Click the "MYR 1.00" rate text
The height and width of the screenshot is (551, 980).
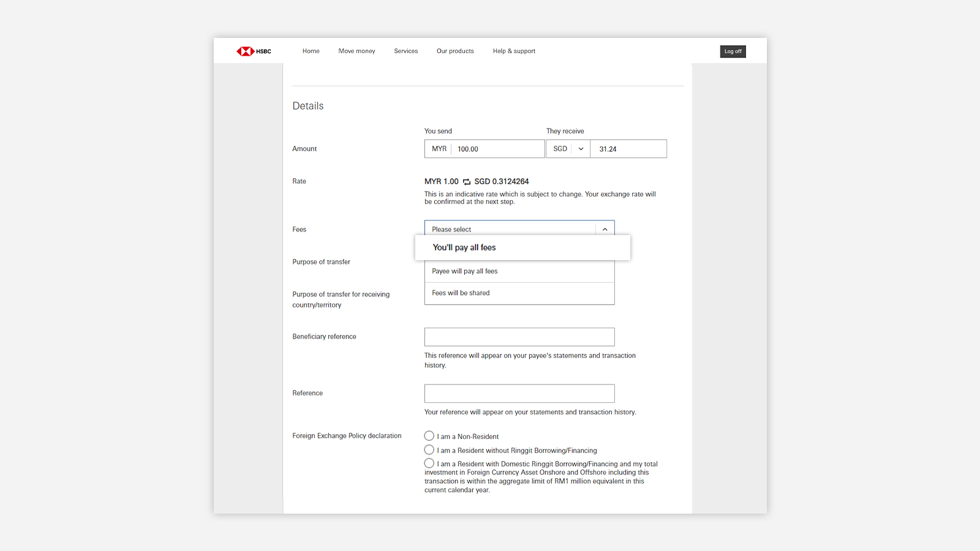coord(442,182)
